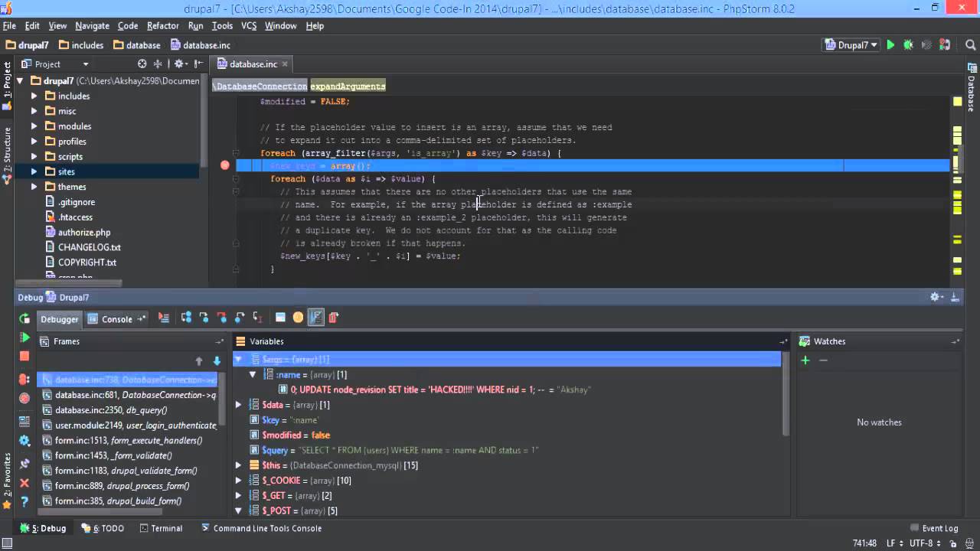
Task: Close debug tab with red X icon
Action: (24, 483)
